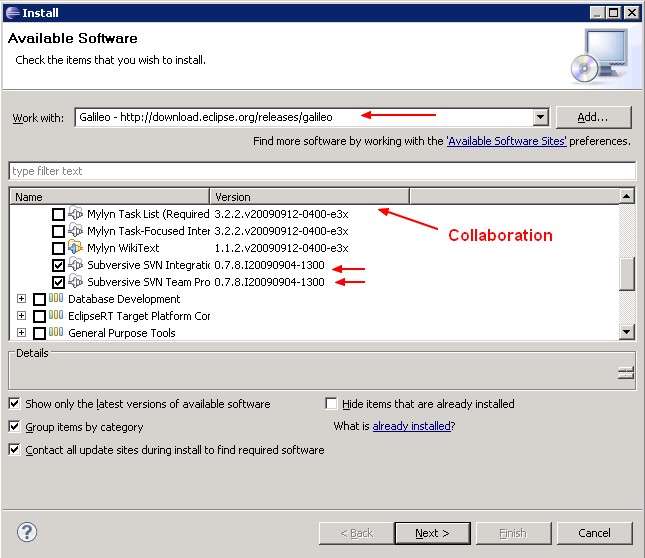The height and width of the screenshot is (558, 645).
Task: Click the Subversive SVN Integration feature icon
Action: pyautogui.click(x=75, y=265)
